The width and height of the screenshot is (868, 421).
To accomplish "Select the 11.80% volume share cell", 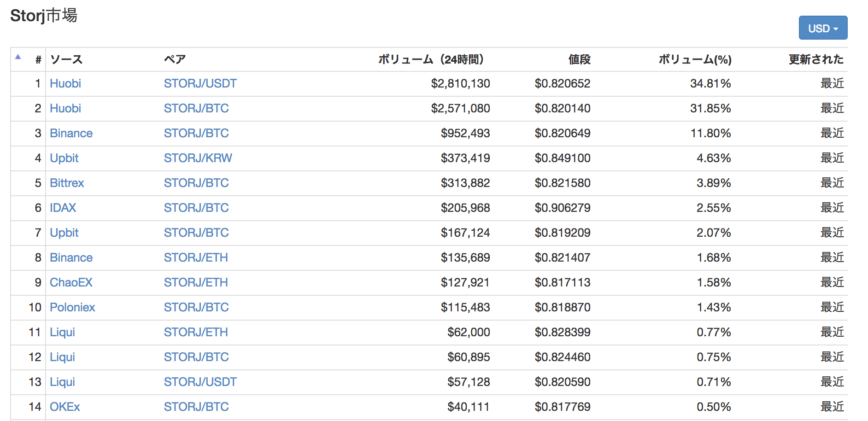I will [x=710, y=133].
